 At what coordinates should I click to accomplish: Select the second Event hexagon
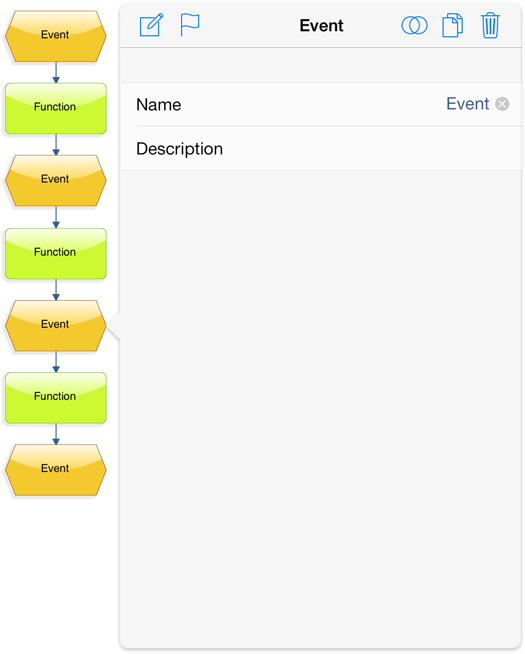55,181
